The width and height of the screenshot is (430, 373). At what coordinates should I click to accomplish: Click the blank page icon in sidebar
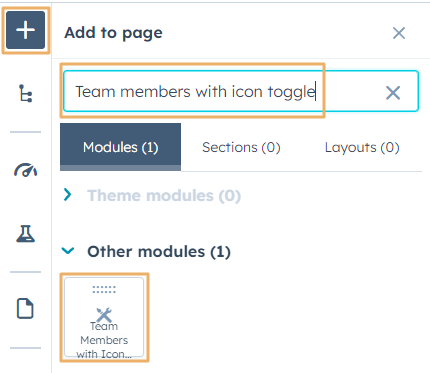[x=25, y=308]
